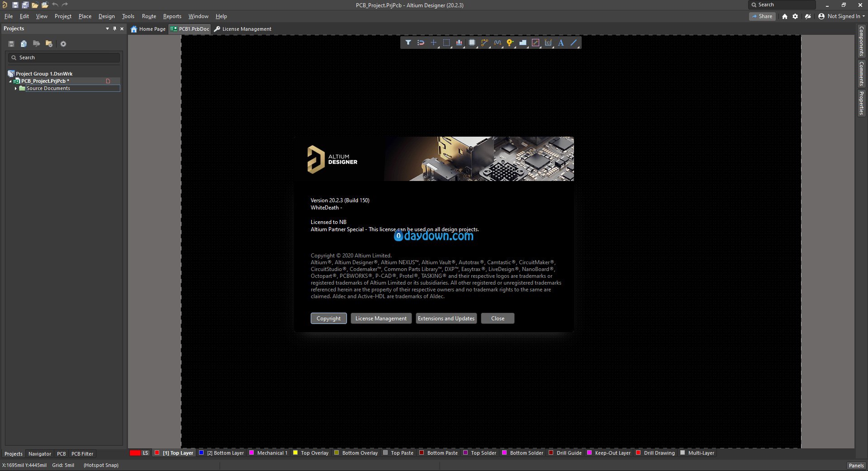
Task: Click the notifications icon beside the gear
Action: 808,16
